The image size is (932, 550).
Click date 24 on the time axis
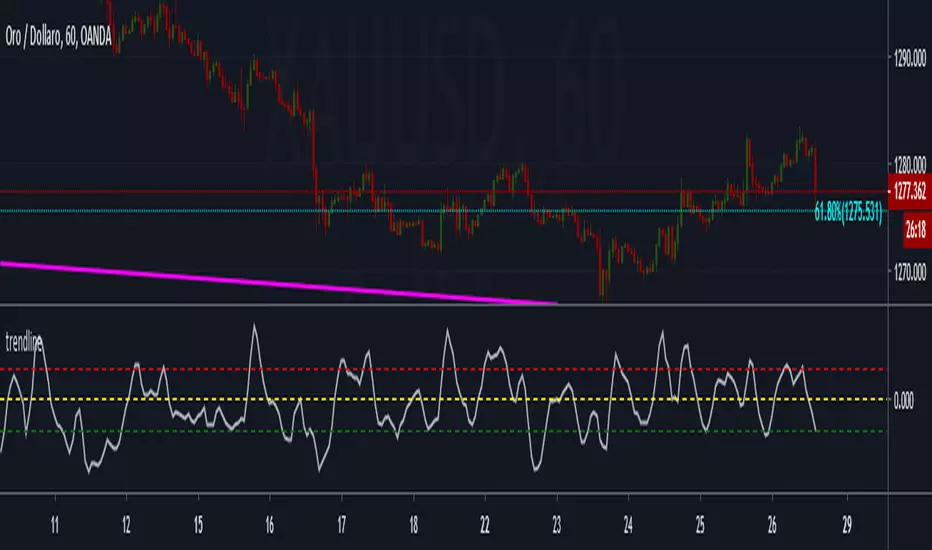pyautogui.click(x=628, y=525)
